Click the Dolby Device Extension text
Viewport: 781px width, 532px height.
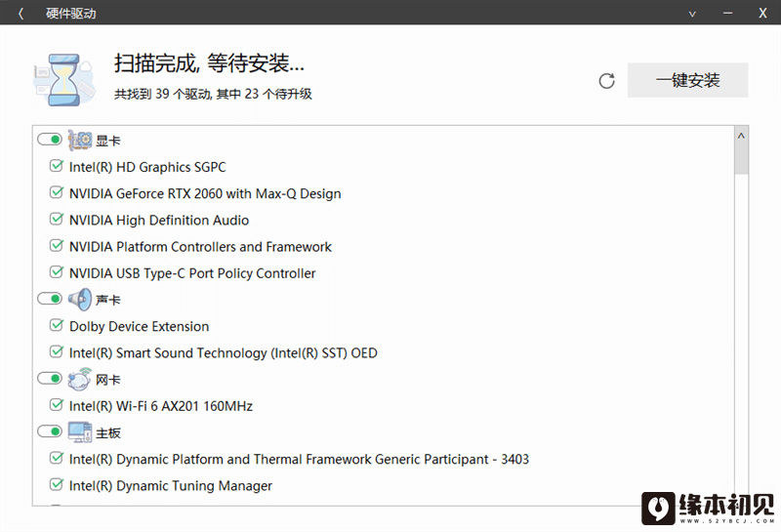[139, 327]
